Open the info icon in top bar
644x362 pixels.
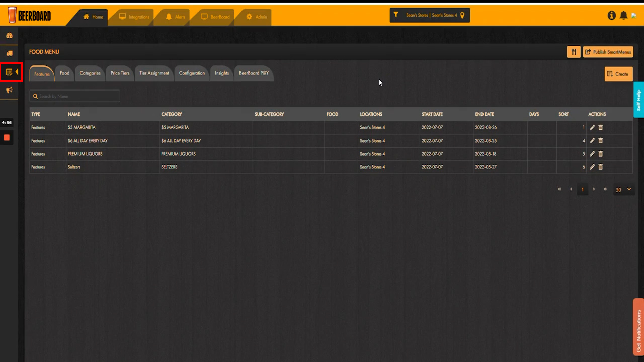612,16
